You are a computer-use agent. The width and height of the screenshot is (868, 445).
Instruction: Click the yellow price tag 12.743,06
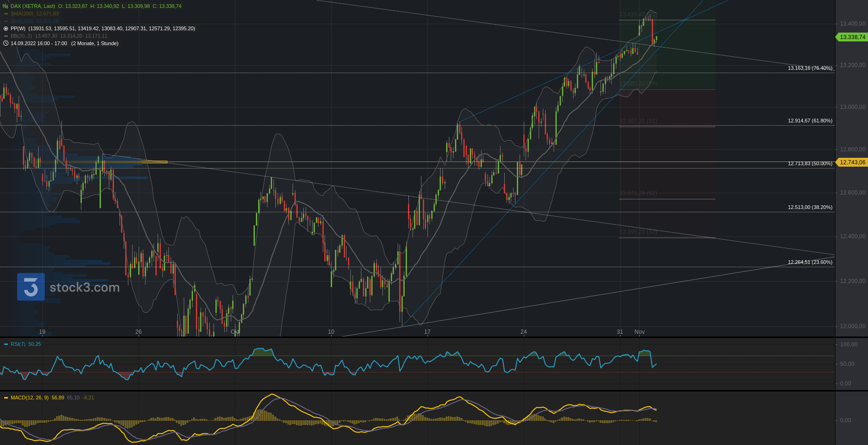click(x=852, y=162)
